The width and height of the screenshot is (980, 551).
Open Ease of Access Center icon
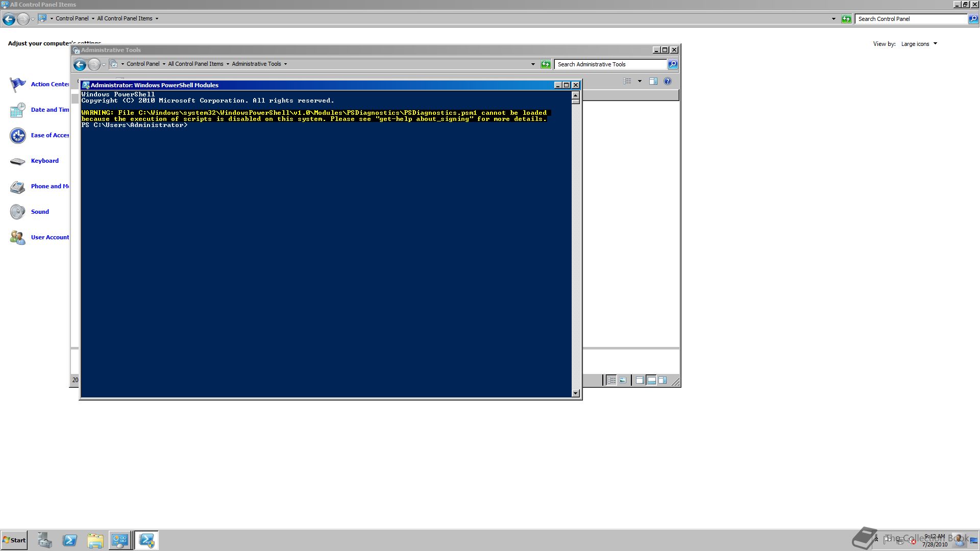tap(18, 135)
